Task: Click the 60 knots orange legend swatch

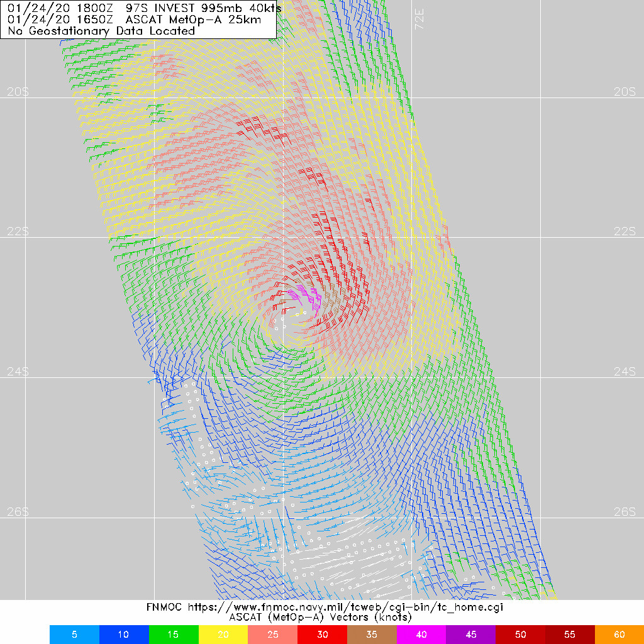Action: (x=619, y=635)
